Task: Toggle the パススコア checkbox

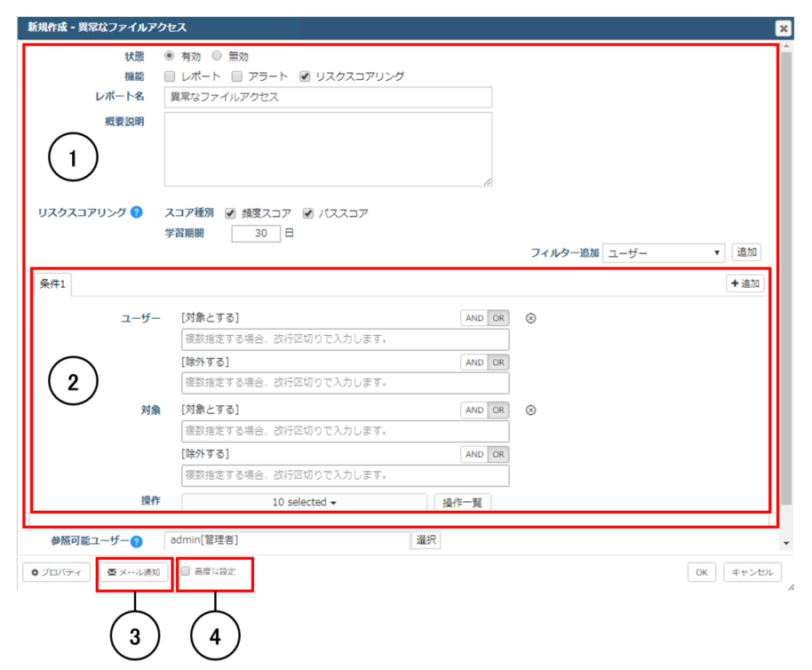Action: coord(308,213)
